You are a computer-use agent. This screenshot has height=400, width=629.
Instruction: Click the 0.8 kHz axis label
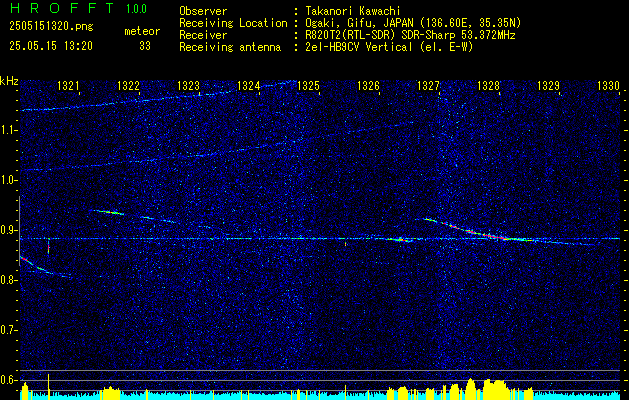tap(9, 280)
